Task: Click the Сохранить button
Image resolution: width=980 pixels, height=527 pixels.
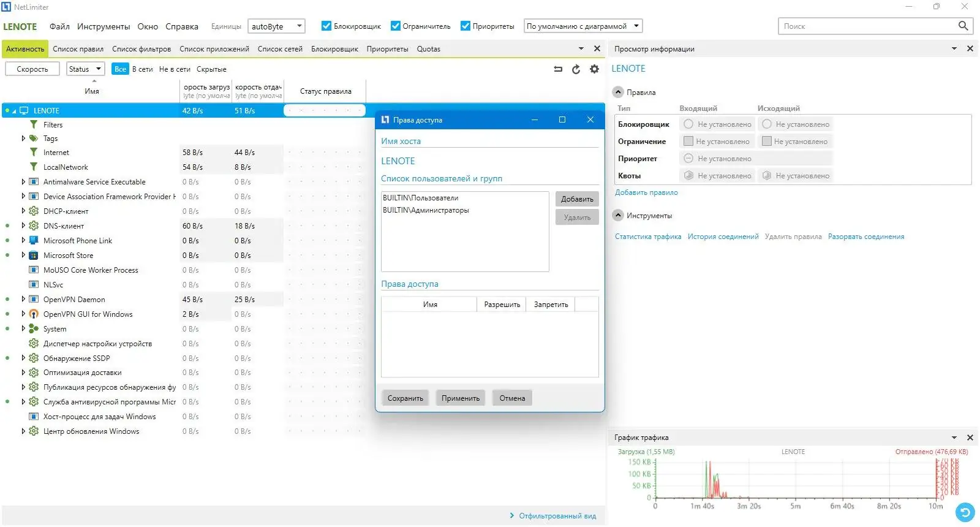Action: [405, 398]
